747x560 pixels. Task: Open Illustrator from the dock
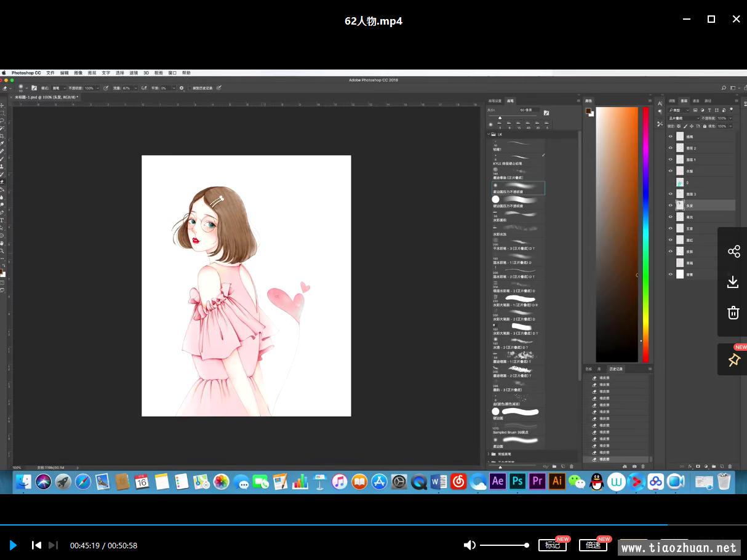[557, 481]
